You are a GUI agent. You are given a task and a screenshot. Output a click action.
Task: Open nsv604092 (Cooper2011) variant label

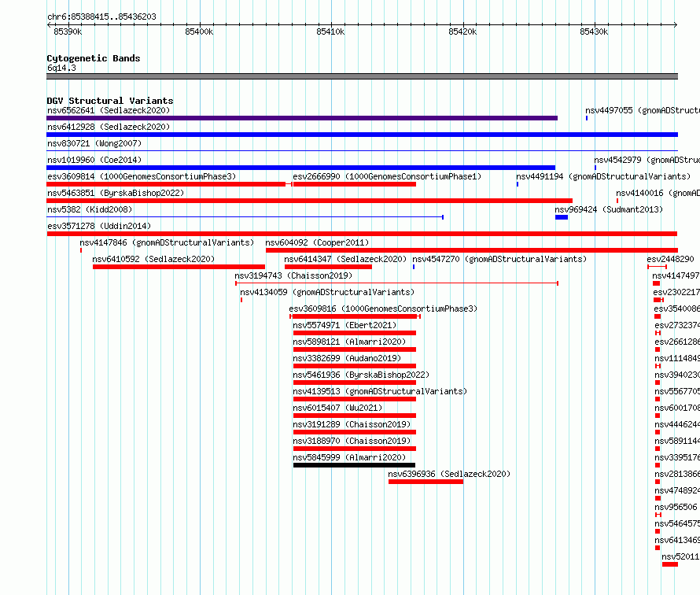click(317, 242)
